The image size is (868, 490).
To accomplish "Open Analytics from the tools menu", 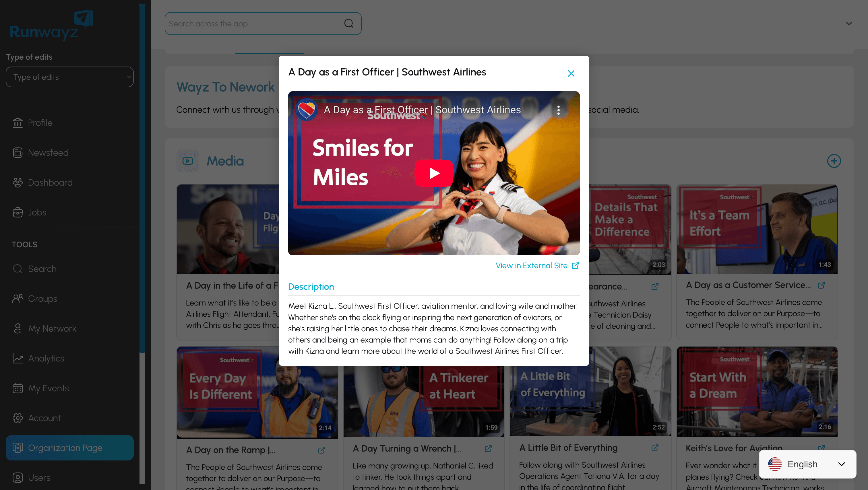I will 46,358.
